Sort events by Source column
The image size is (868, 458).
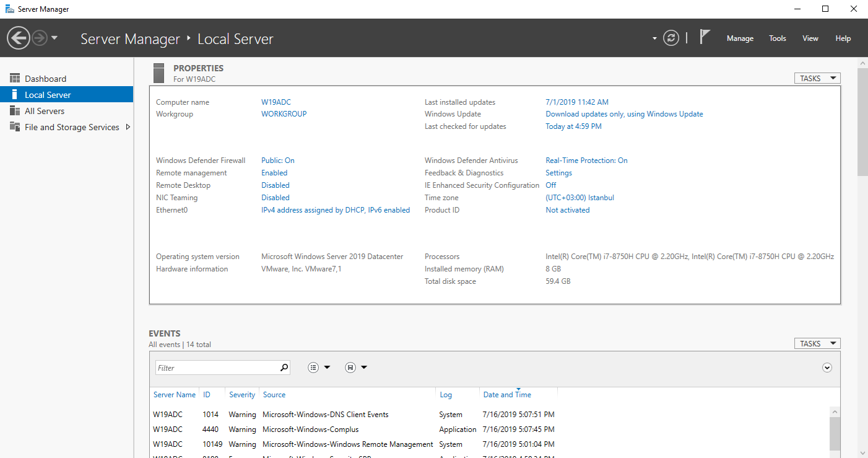(x=274, y=395)
